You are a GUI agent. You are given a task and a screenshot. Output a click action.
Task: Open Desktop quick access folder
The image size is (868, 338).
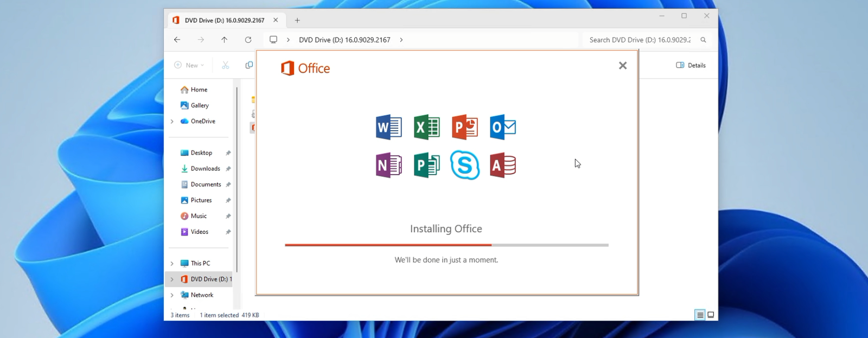pos(201,153)
